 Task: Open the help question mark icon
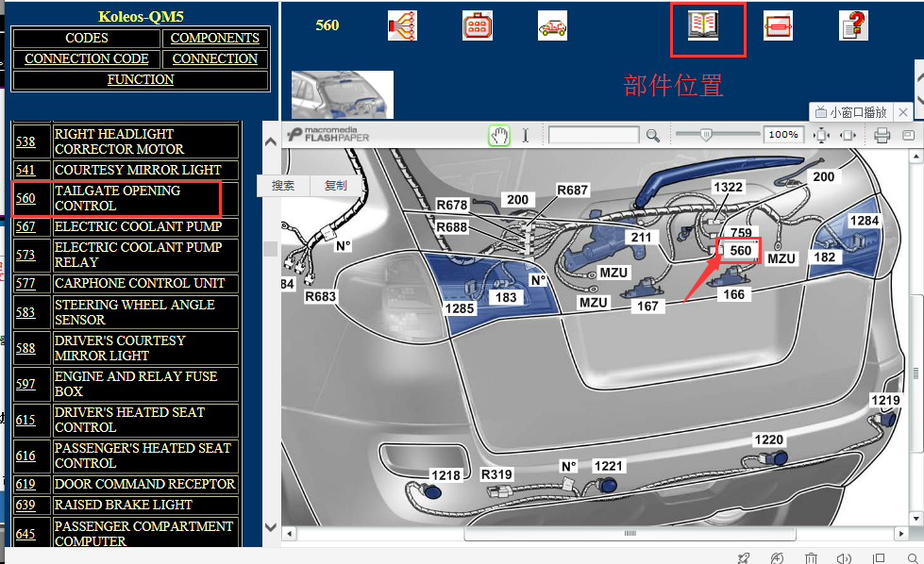(x=853, y=25)
